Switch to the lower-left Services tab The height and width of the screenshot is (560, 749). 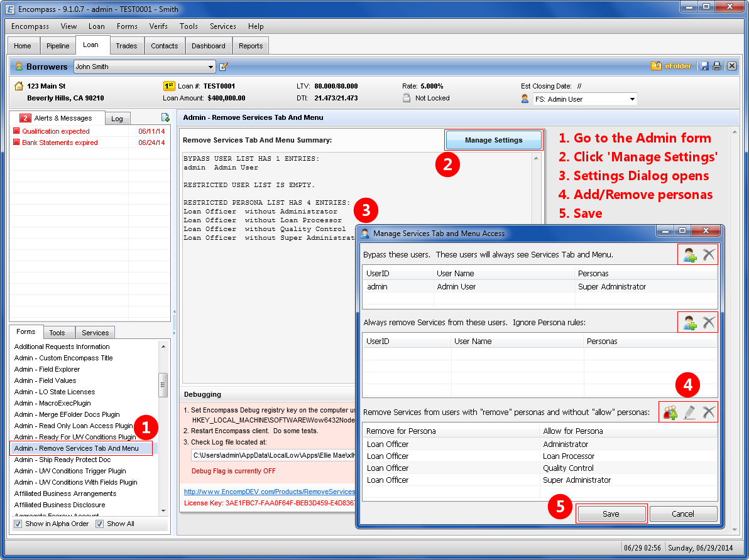coord(95,333)
